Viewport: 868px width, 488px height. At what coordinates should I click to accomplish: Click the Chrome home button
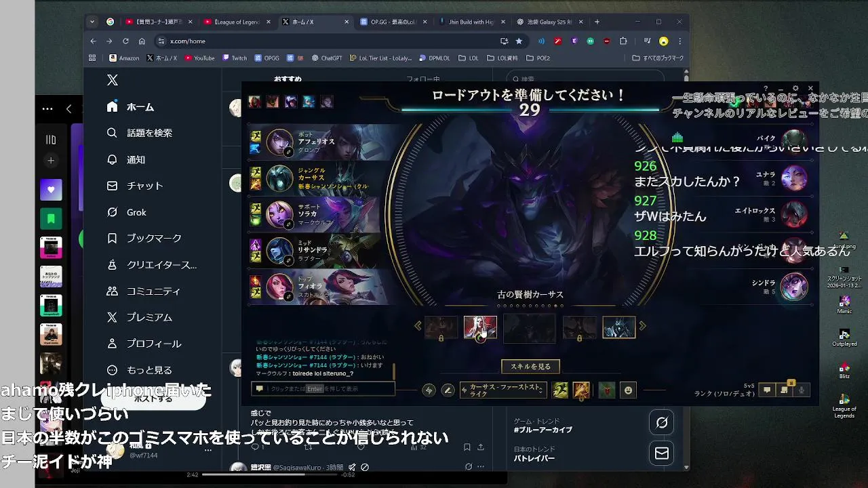click(142, 41)
